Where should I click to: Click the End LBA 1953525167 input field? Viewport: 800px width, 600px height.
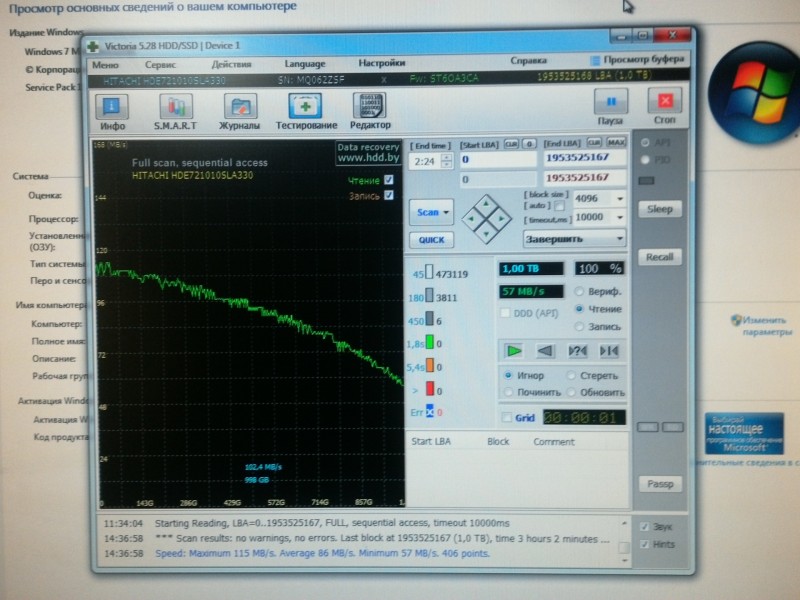point(585,158)
